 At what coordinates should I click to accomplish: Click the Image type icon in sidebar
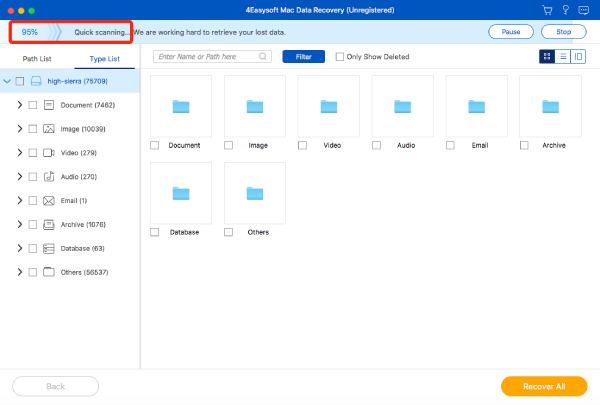49,129
